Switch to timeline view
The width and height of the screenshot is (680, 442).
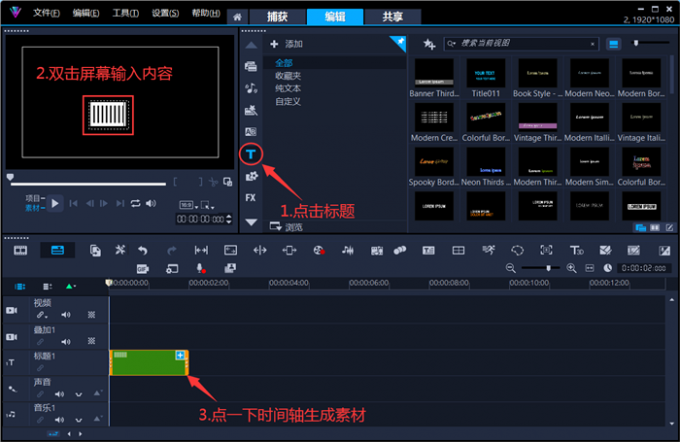(x=57, y=250)
